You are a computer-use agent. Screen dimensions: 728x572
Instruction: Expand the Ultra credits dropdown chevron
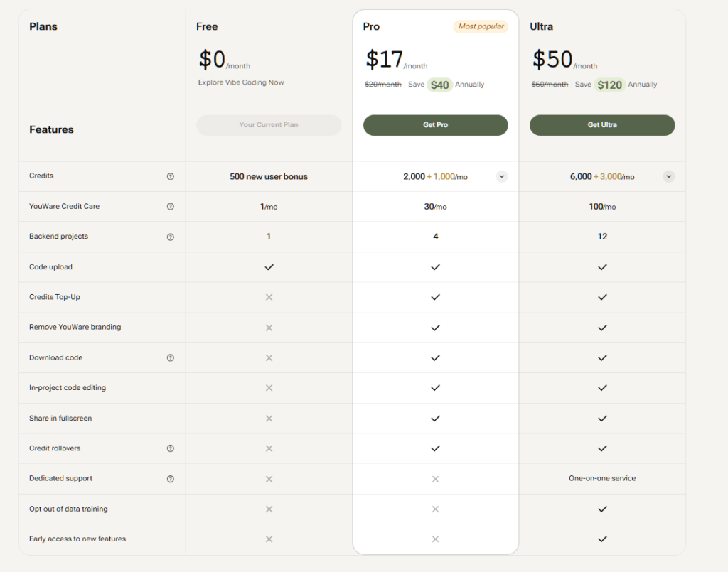[669, 176]
